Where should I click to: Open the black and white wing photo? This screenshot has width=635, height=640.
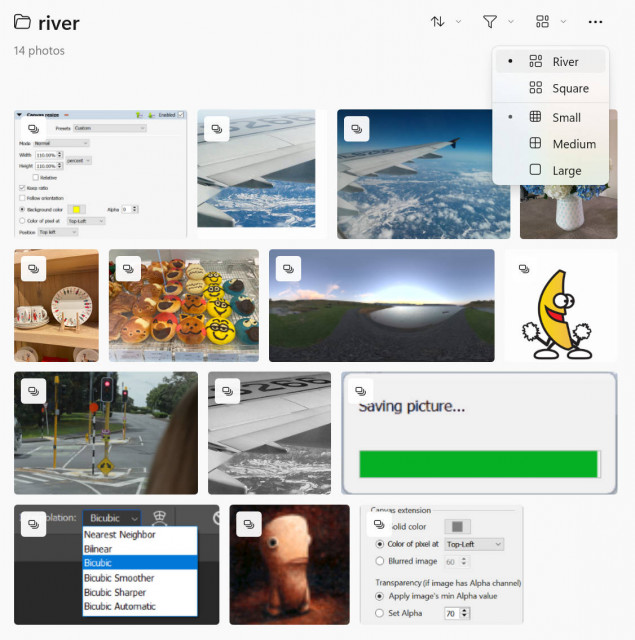click(x=269, y=433)
